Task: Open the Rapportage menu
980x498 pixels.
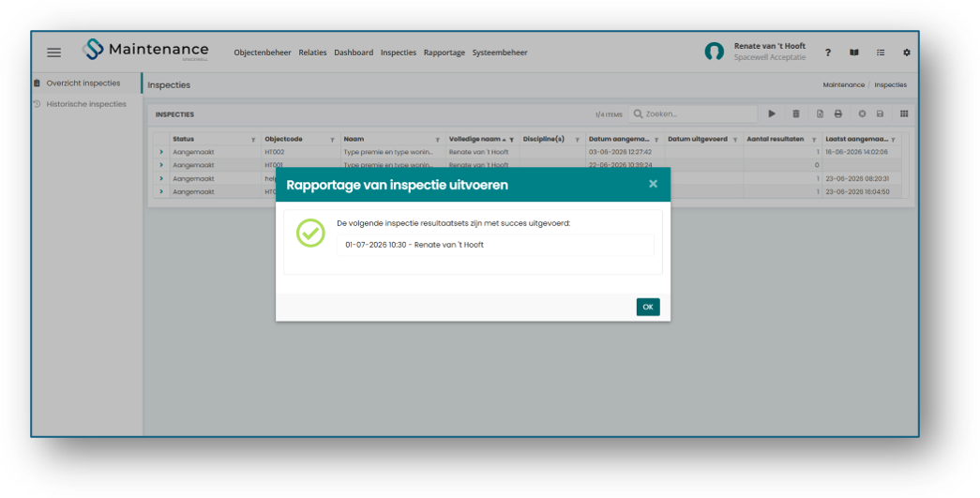Action: pyautogui.click(x=445, y=53)
